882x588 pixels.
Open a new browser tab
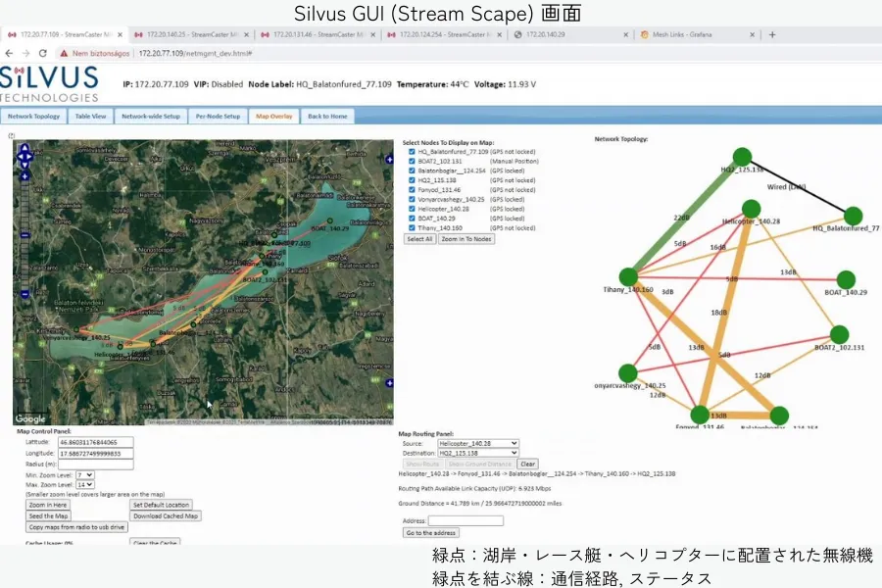click(772, 34)
